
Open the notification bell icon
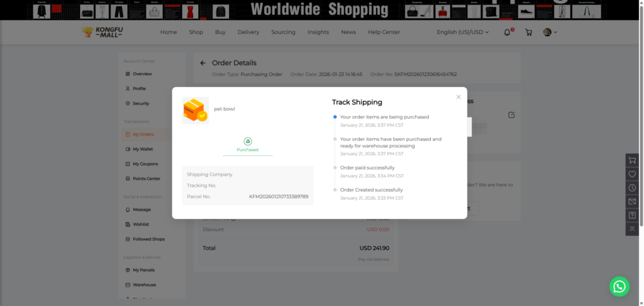pos(508,32)
